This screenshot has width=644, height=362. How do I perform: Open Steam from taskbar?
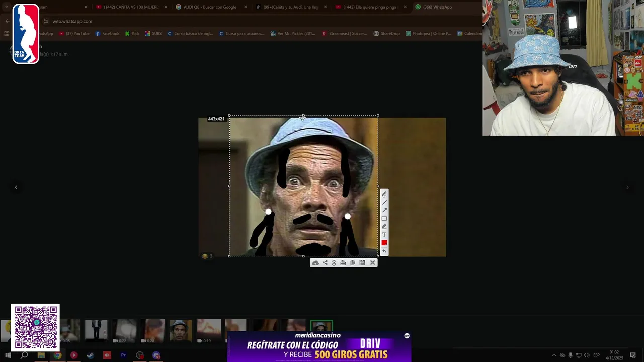[91, 355]
